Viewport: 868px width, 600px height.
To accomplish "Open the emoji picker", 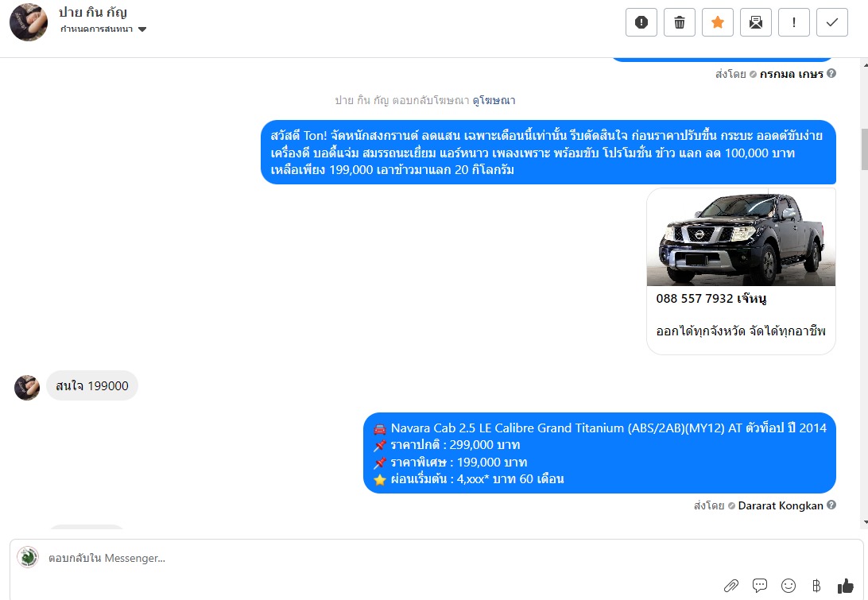I will 789,585.
